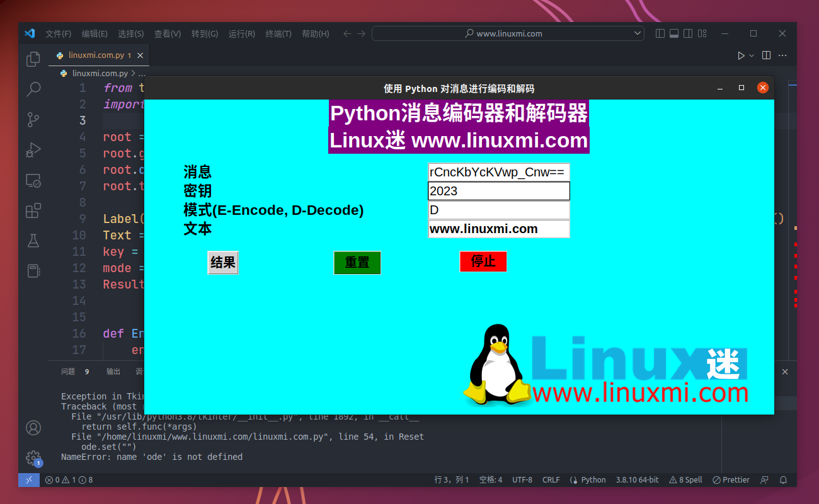The image size is (819, 504).
Task: Change indentation via 空格: 4
Action: click(491, 479)
